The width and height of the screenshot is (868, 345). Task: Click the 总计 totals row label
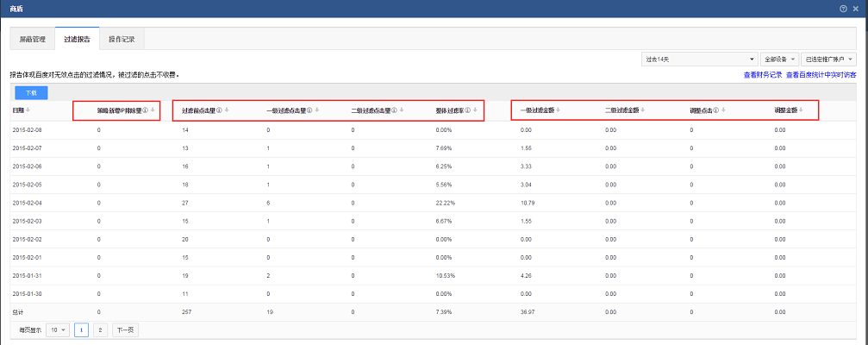(18, 312)
